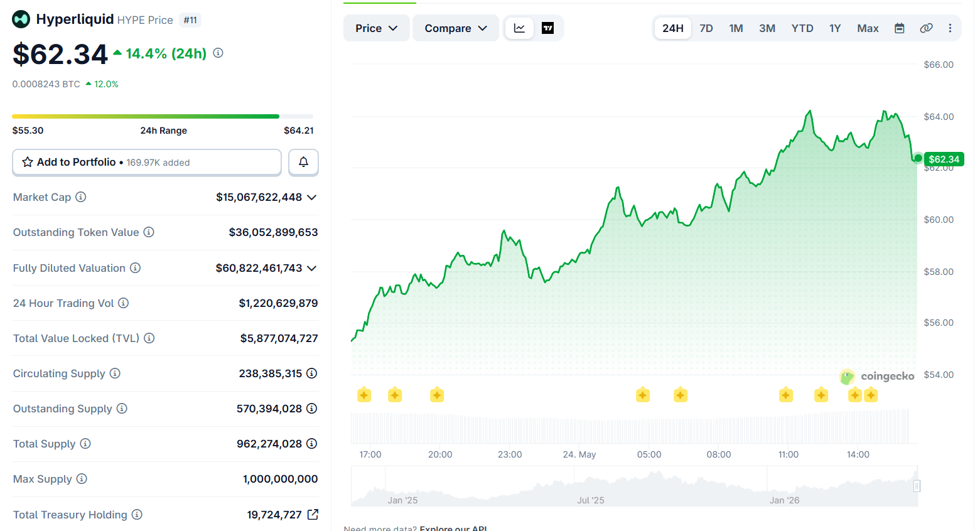980x531 pixels.
Task: Open Total Value Locked info icon
Action: coord(149,338)
